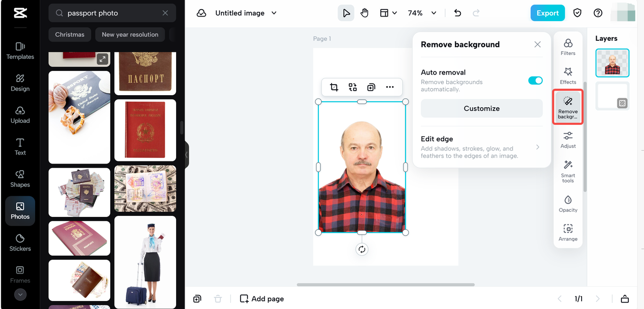Viewport: 644px width, 309px height.
Task: Click the Customize button
Action: (481, 108)
